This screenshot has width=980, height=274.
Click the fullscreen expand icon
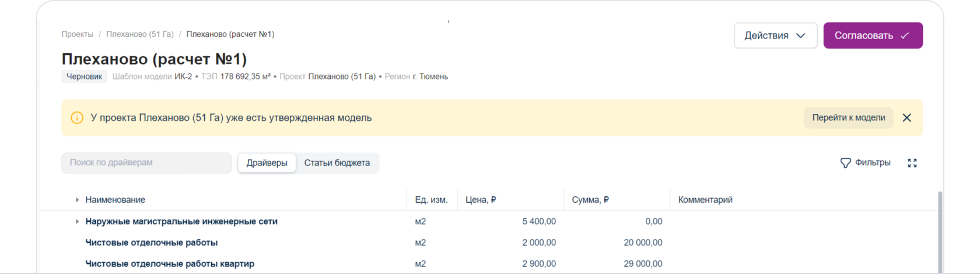pyautogui.click(x=912, y=163)
